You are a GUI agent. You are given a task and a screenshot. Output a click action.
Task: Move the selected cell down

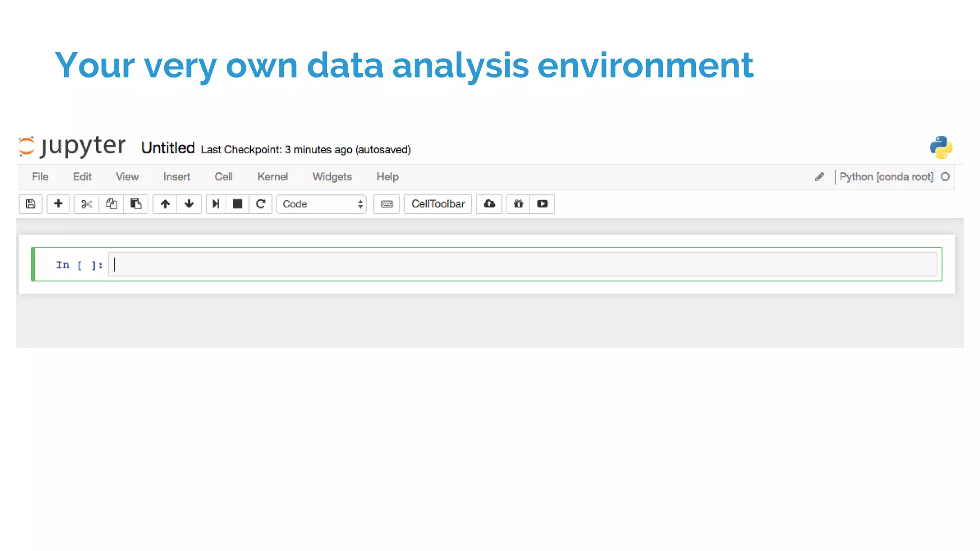click(189, 204)
